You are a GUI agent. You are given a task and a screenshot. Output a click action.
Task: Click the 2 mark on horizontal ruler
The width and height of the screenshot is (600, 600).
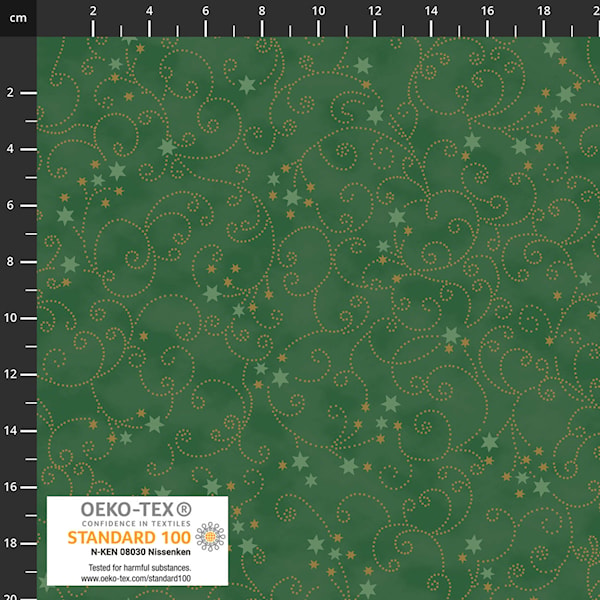(x=93, y=11)
